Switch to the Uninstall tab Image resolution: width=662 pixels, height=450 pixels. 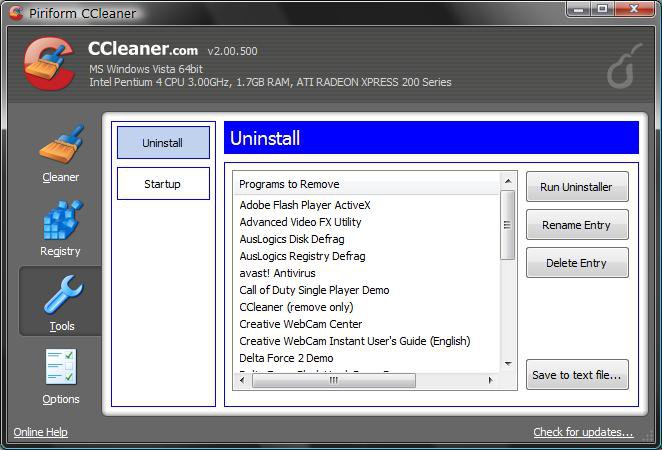pos(163,143)
